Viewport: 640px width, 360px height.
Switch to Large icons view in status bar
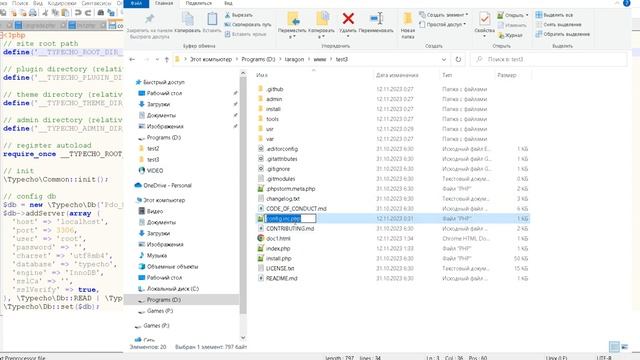coord(624,347)
